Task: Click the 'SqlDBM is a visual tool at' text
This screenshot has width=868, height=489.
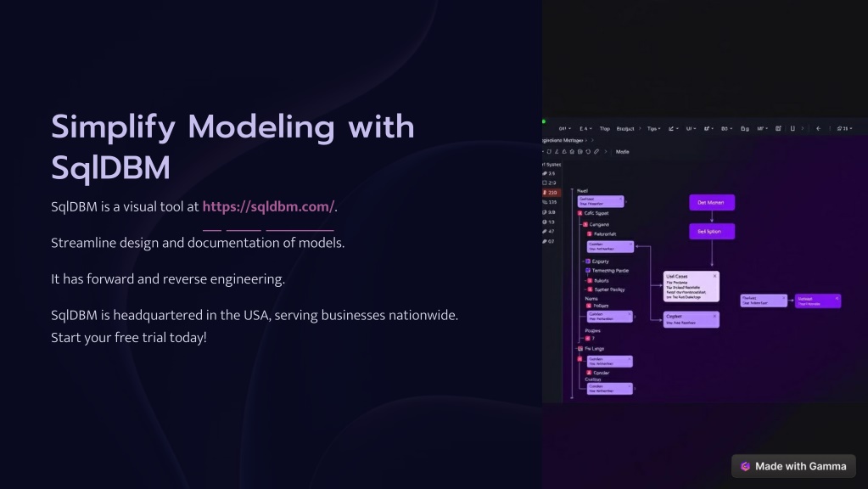Action: (125, 206)
